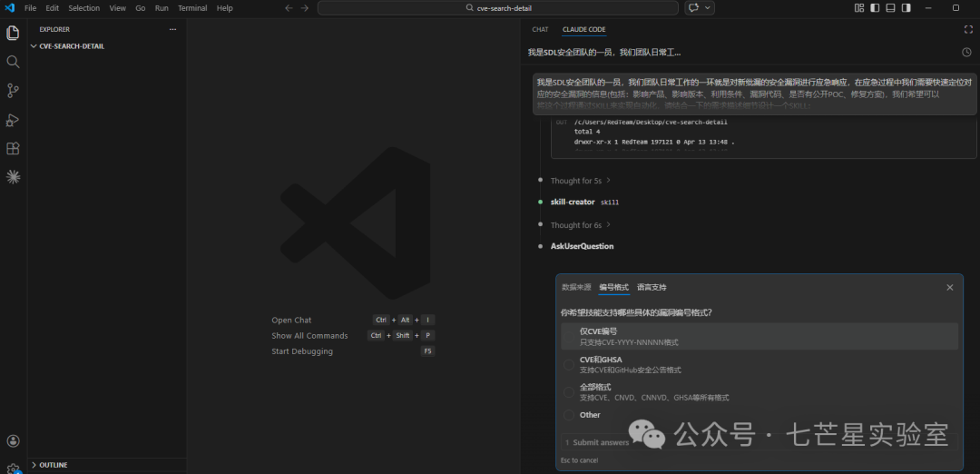This screenshot has width=980, height=474.
Task: Open Explorer more actions ellipsis
Action: click(x=173, y=29)
